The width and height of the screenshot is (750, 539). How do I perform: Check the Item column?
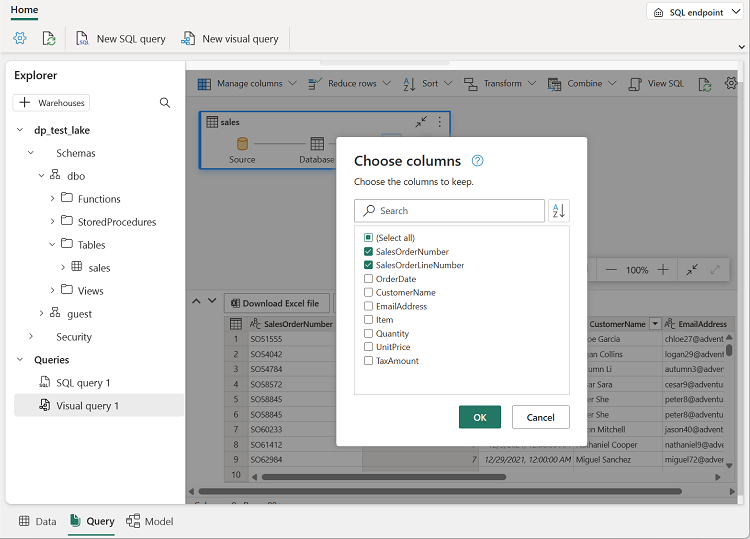[368, 319]
